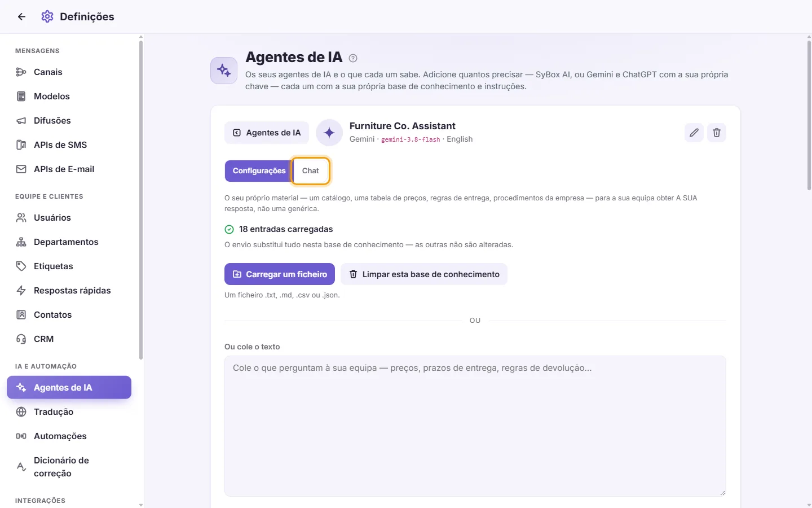This screenshot has height=508, width=812.
Task: Switch to the Configurações tab
Action: tap(259, 171)
